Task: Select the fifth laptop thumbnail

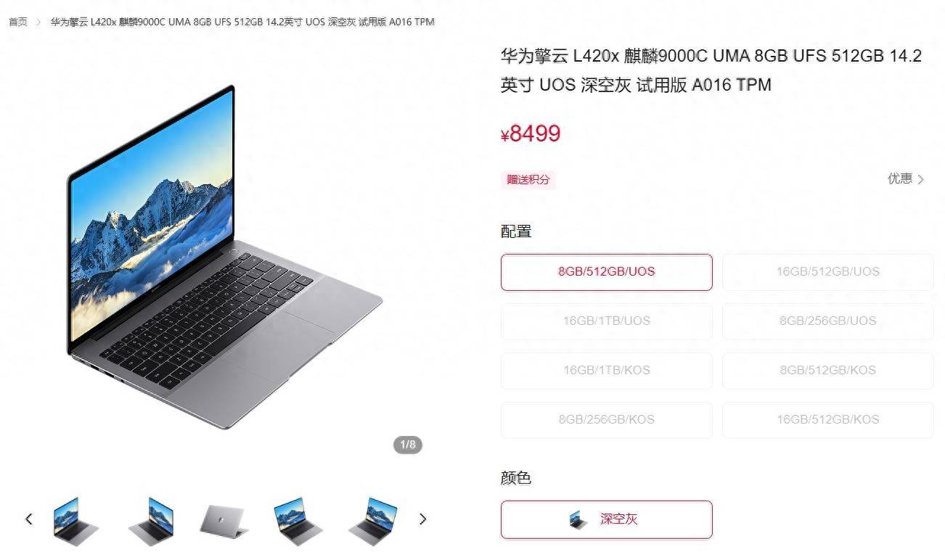Action: coord(372,519)
